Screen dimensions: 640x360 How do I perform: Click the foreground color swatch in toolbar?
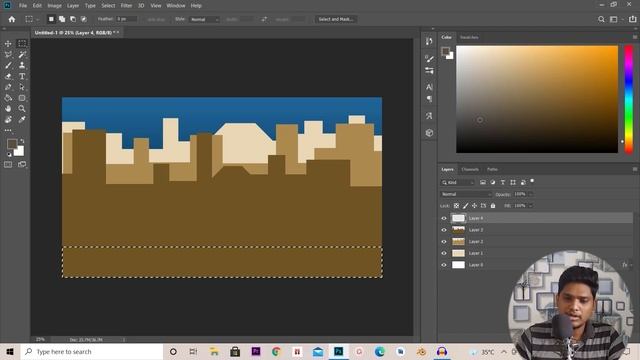(12, 144)
